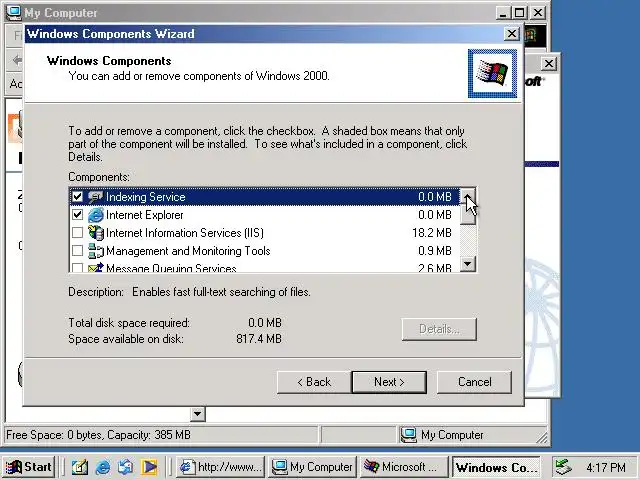Close the Windows Components Wizard window
640x480 pixels.
(511, 34)
